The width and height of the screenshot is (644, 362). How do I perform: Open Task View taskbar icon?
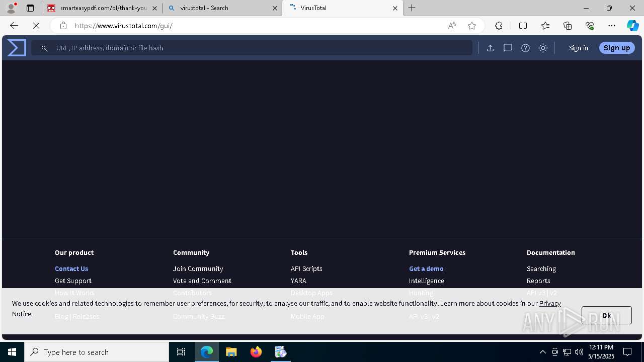coord(181,352)
